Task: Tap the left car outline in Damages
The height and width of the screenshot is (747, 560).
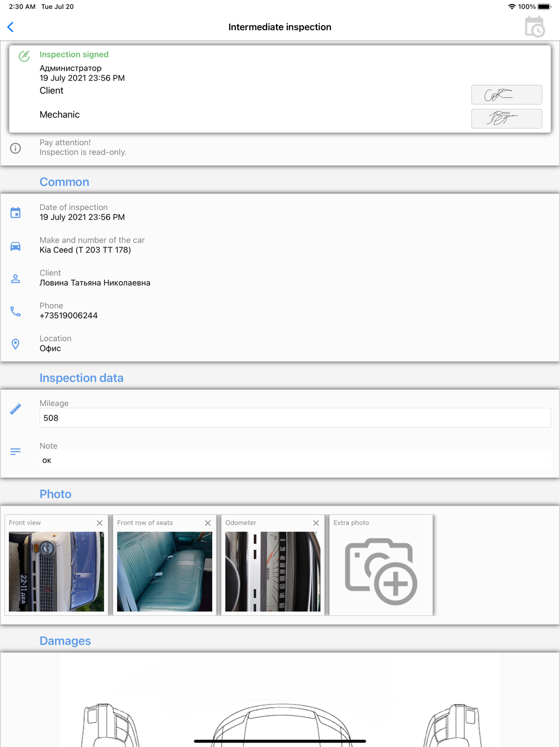Action: click(x=110, y=725)
